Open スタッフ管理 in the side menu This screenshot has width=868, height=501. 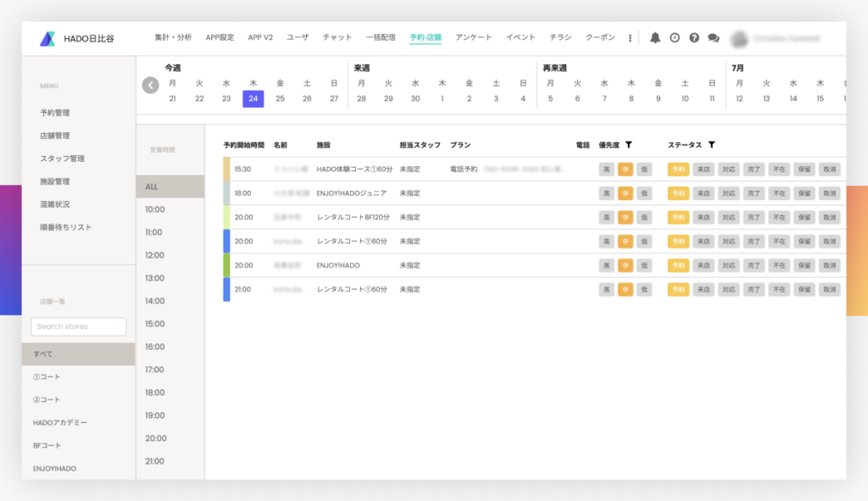pyautogui.click(x=62, y=159)
